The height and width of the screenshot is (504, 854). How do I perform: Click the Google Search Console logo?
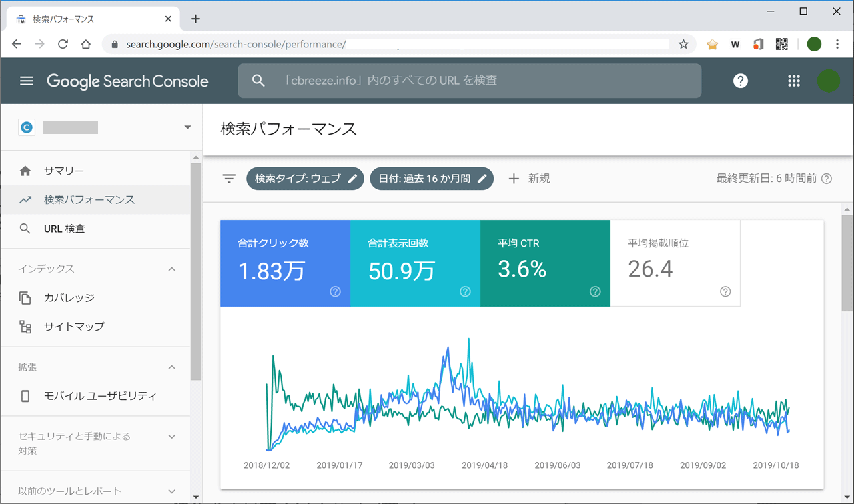pos(127,81)
